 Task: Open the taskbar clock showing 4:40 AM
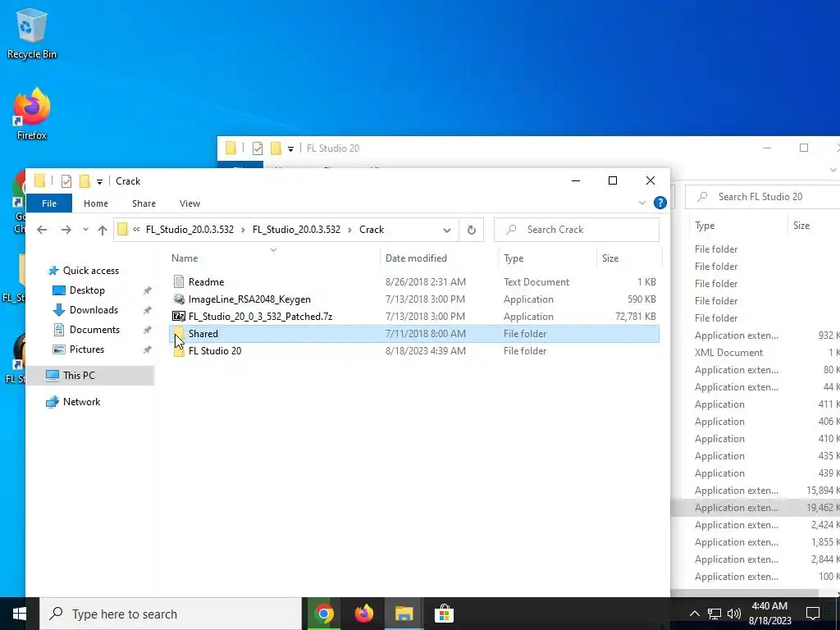(x=769, y=614)
